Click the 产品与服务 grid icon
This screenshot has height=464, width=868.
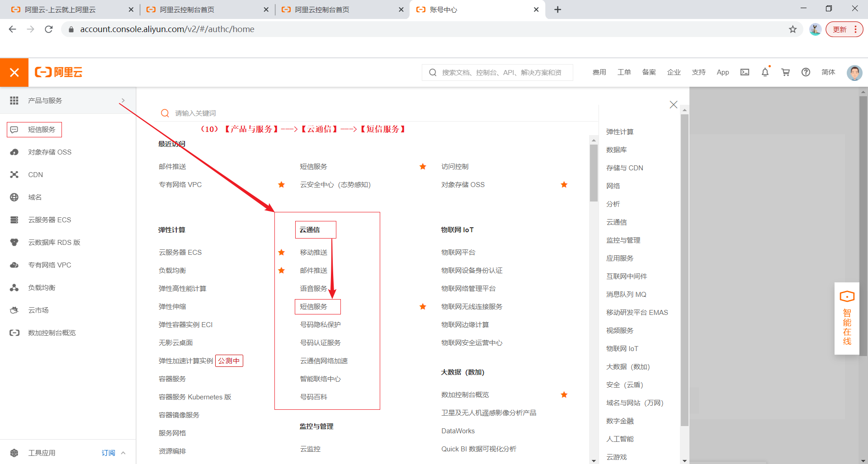(14, 100)
